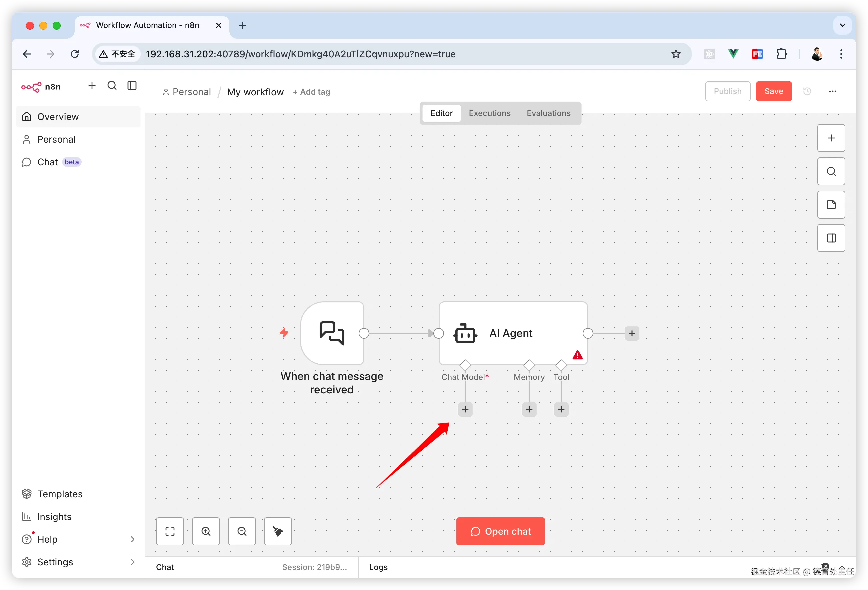Select the AI Agent node
The width and height of the screenshot is (868, 590).
coord(512,333)
